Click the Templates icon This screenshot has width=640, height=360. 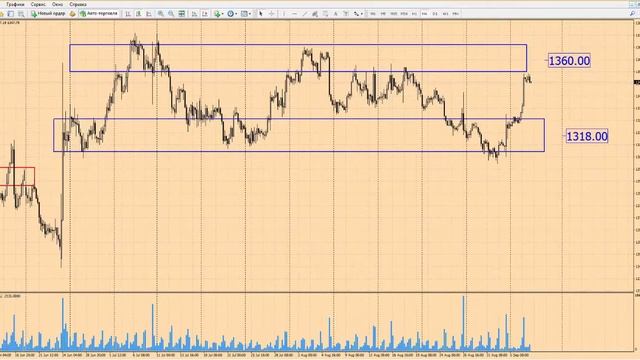244,14
